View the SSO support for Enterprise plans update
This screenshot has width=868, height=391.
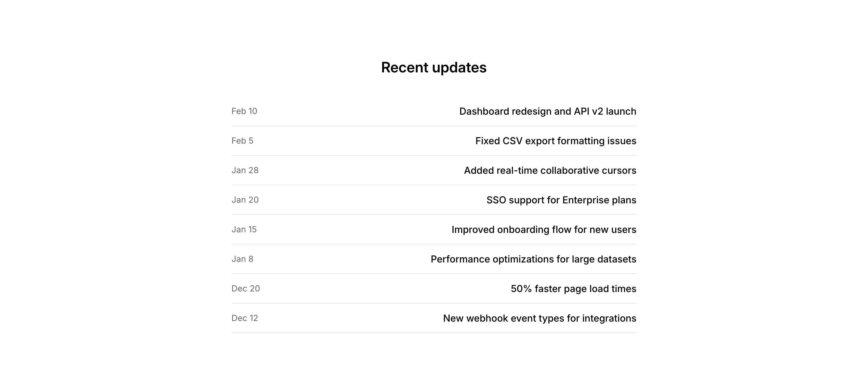click(561, 200)
